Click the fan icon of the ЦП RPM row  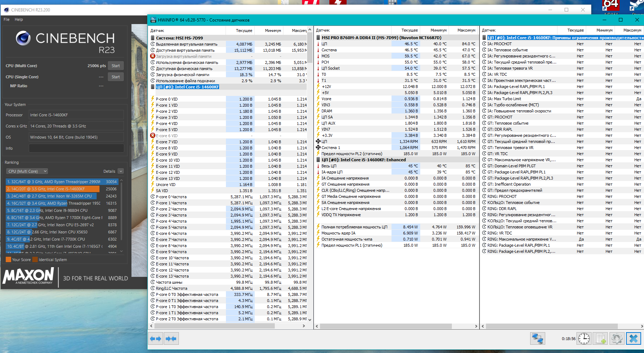click(x=318, y=141)
